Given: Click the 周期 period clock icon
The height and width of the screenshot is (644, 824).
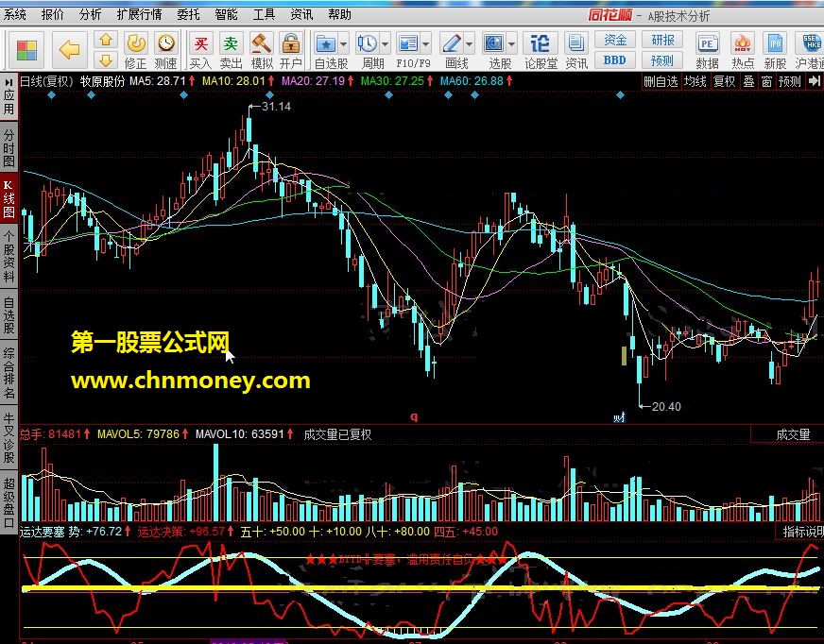Looking at the screenshot, I should coord(368,44).
